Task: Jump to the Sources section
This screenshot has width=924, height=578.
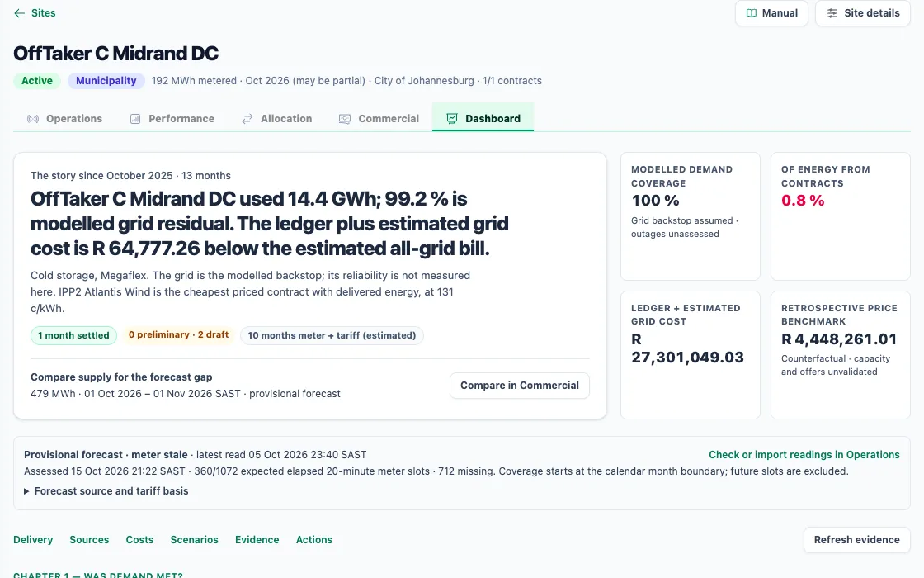Action: (x=89, y=540)
